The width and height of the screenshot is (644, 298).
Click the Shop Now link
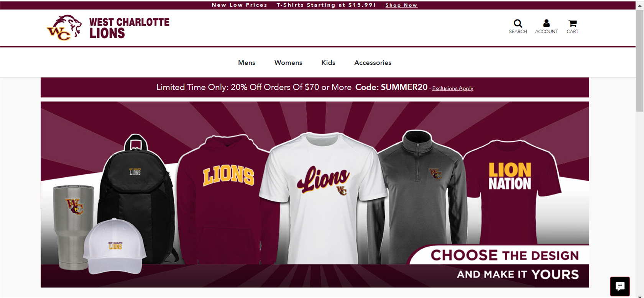click(x=401, y=5)
